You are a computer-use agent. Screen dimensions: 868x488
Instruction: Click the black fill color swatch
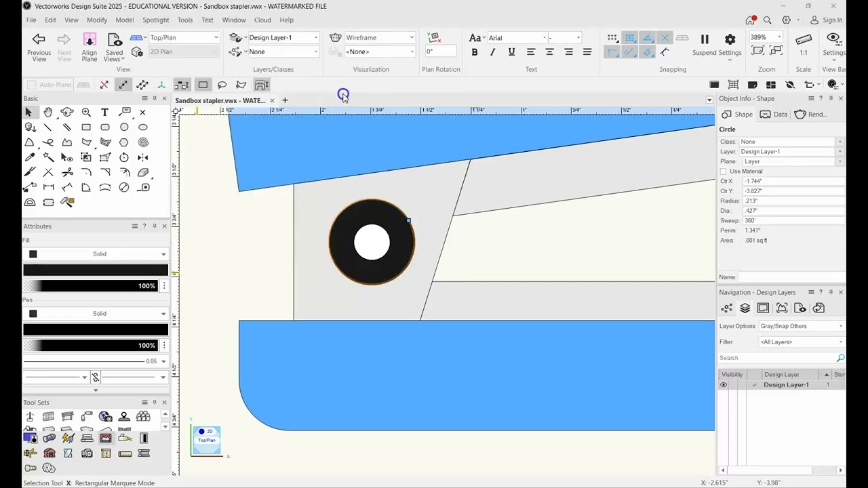click(96, 270)
